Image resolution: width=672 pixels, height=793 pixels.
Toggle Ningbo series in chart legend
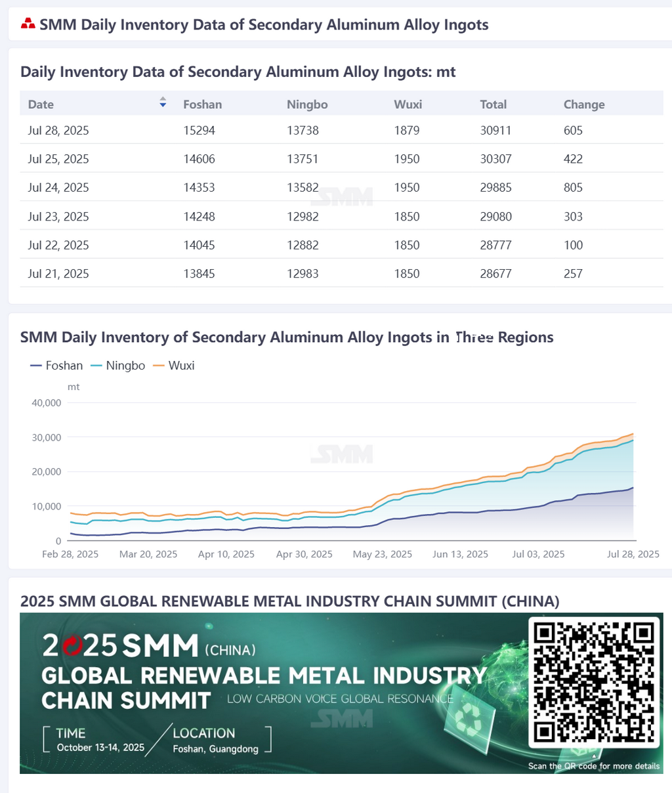pos(118,366)
